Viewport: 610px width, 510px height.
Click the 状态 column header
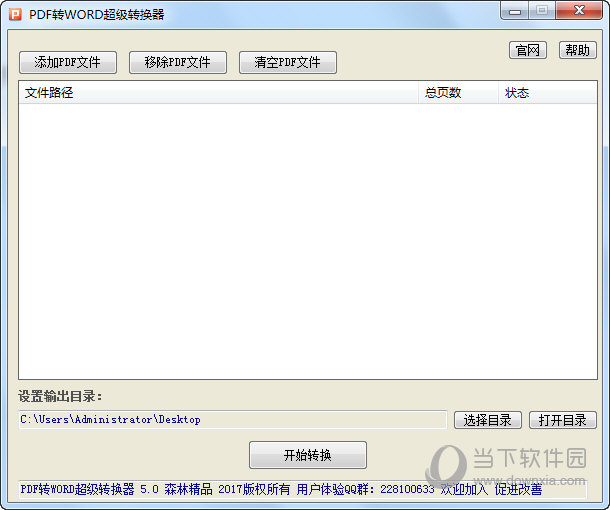coord(548,93)
